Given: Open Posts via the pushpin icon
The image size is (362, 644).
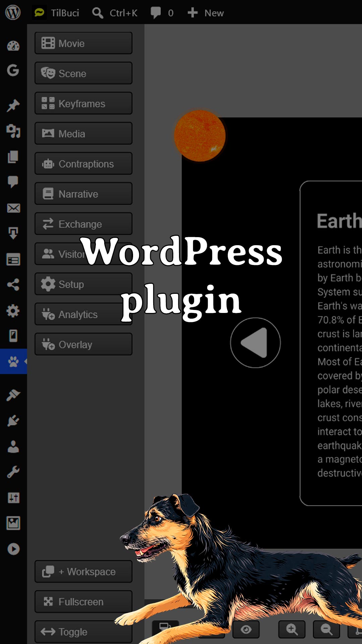Looking at the screenshot, I should 13,106.
